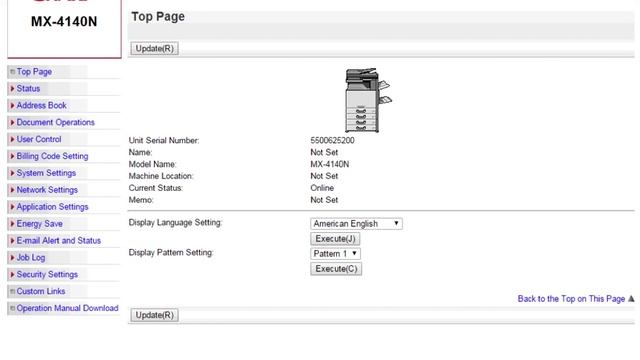Viewport: 640px width, 360px height.
Task: Expand Document Operations arrow icon
Action: (12, 122)
